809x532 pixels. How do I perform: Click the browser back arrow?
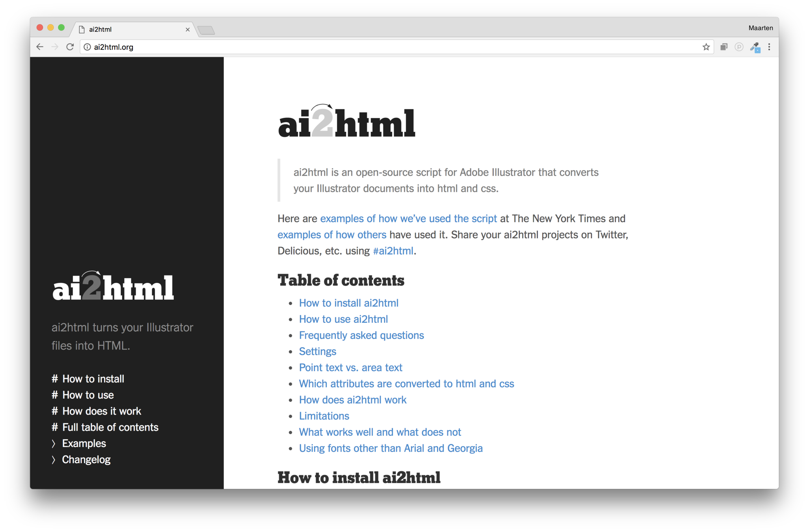tap(40, 47)
